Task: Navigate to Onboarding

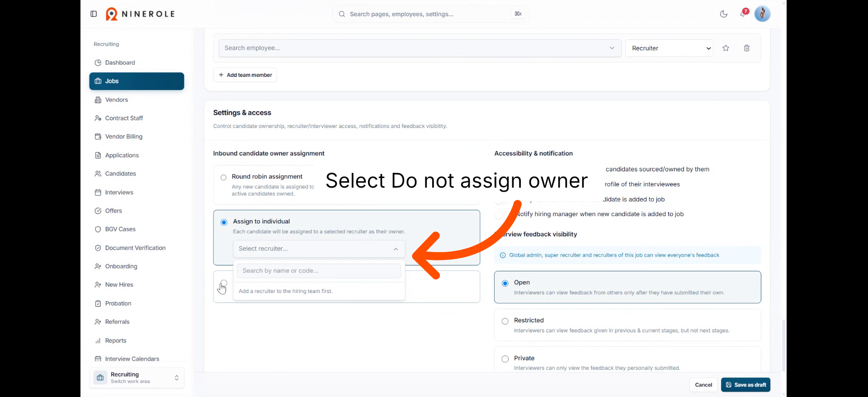Action: coord(137,266)
